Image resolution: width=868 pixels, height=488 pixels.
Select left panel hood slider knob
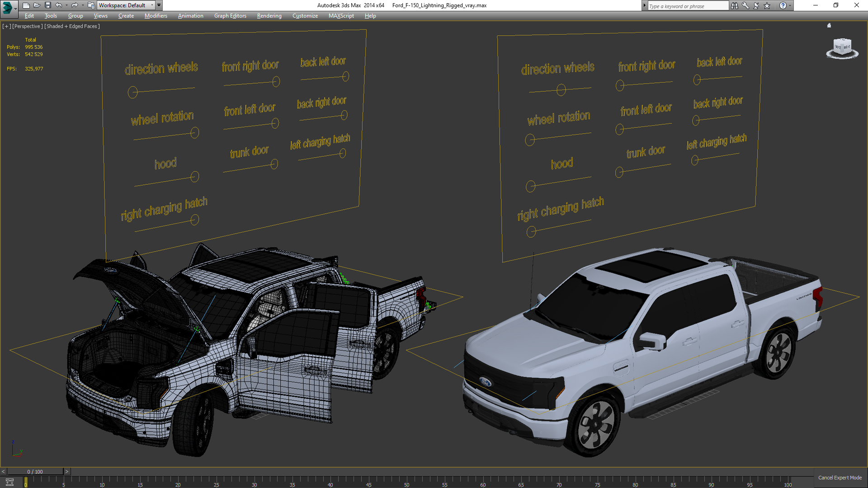195,176
